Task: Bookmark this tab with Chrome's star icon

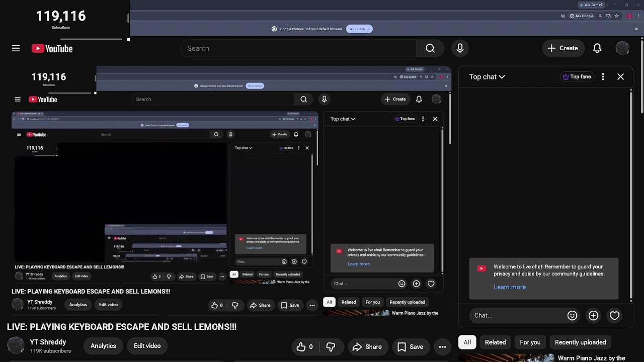Action: point(616,16)
